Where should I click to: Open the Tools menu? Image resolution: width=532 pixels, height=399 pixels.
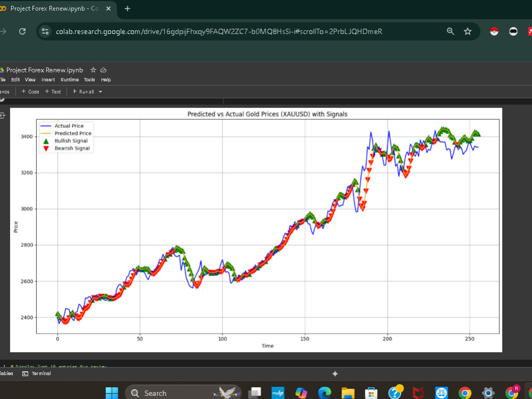click(89, 80)
